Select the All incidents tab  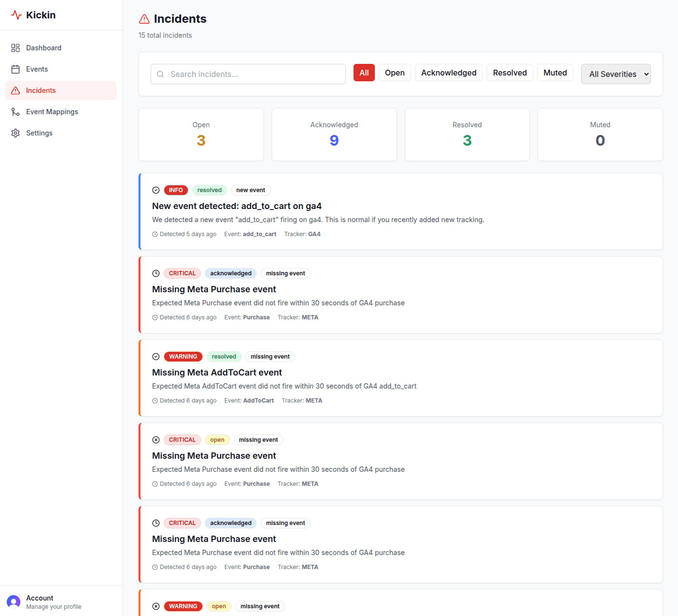364,73
